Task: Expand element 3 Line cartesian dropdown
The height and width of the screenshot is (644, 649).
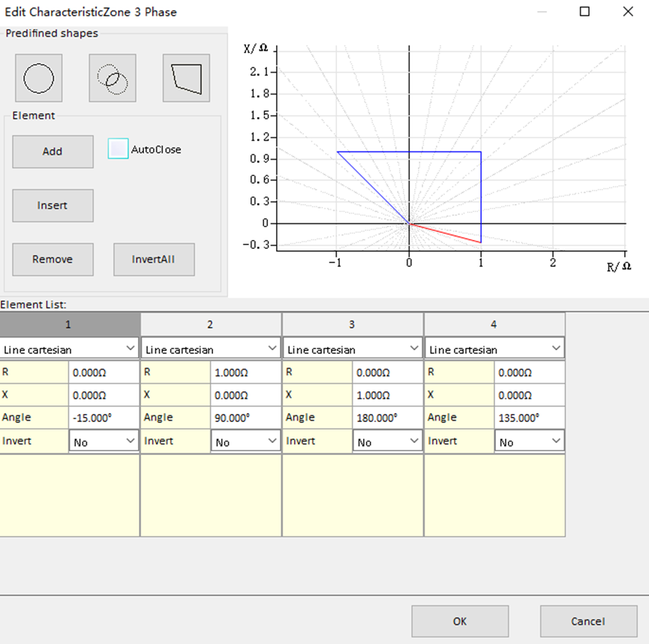Action: tap(353, 349)
